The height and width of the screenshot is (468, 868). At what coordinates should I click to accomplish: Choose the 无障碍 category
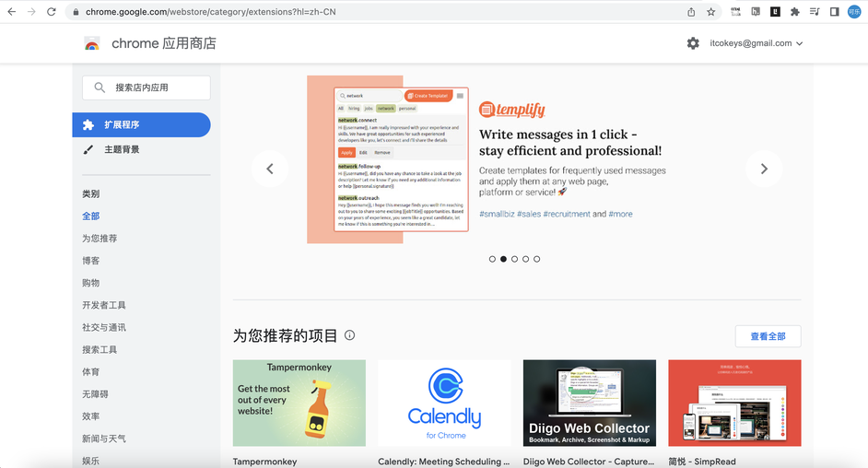click(x=95, y=394)
